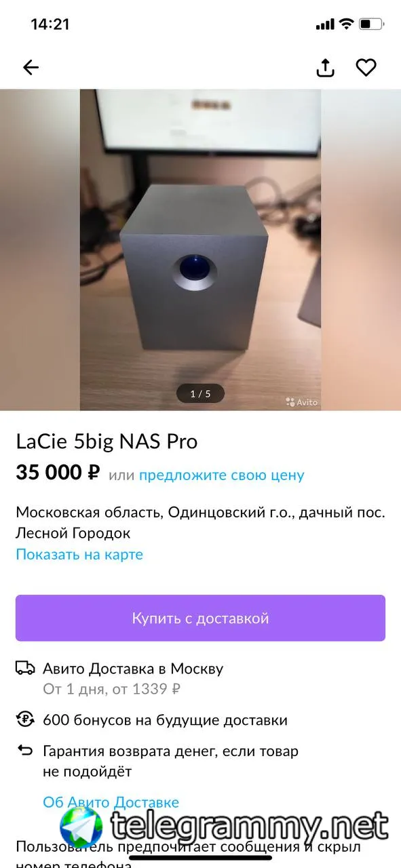The width and height of the screenshot is (401, 868).
Task: Tap the battery indicator in status bar
Action: pyautogui.click(x=372, y=24)
